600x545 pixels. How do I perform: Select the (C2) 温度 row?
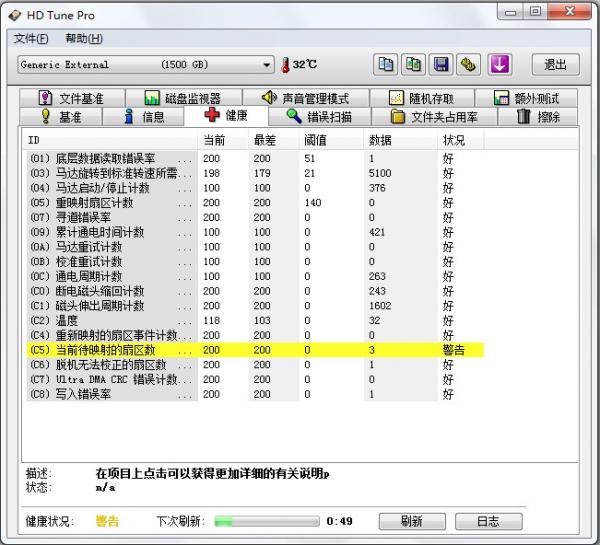255,320
